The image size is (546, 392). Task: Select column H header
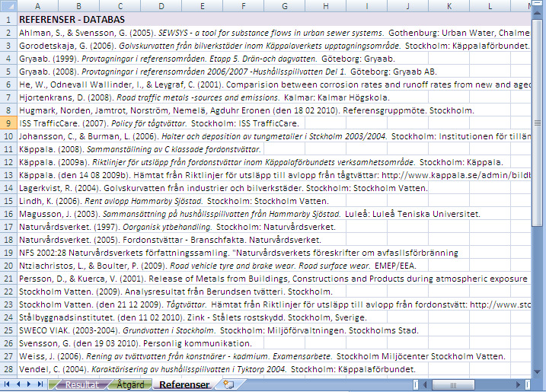tap(326, 6)
